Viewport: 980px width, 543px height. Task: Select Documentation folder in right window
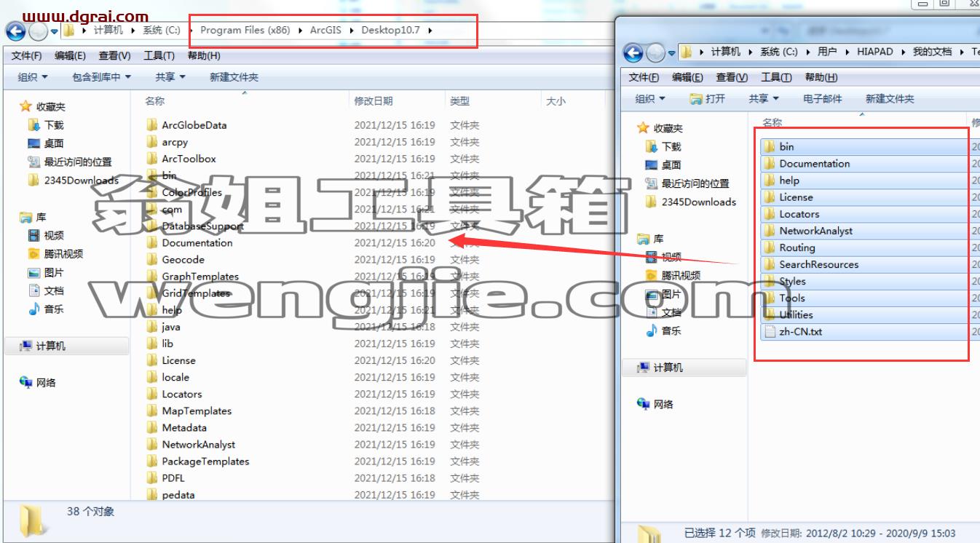866,164
